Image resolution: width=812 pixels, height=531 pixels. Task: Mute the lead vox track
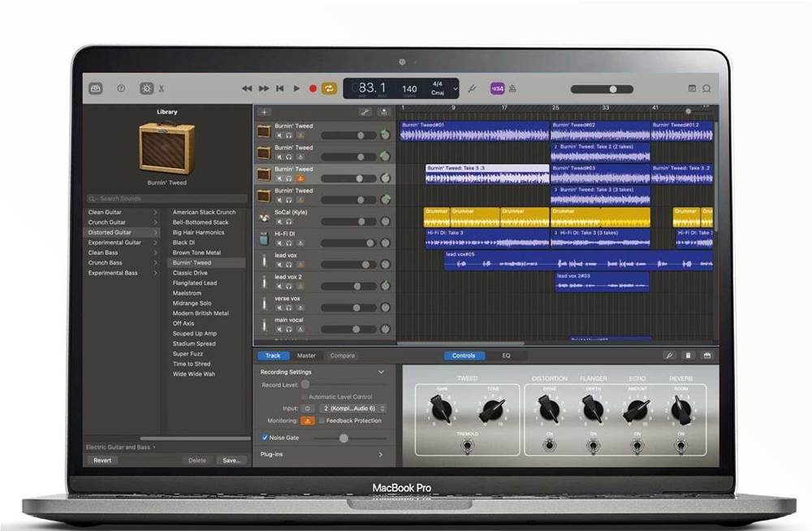point(279,265)
